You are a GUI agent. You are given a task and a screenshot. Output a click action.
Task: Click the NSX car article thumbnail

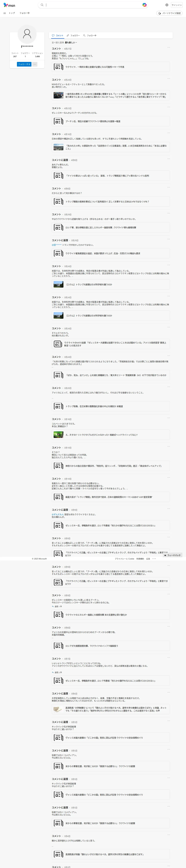(58, 95)
